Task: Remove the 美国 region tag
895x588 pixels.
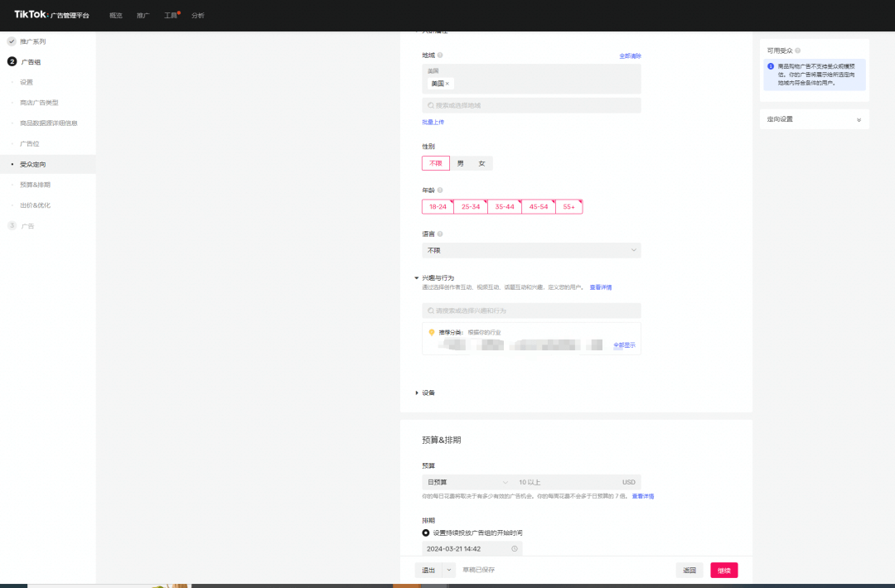Action: [x=447, y=84]
